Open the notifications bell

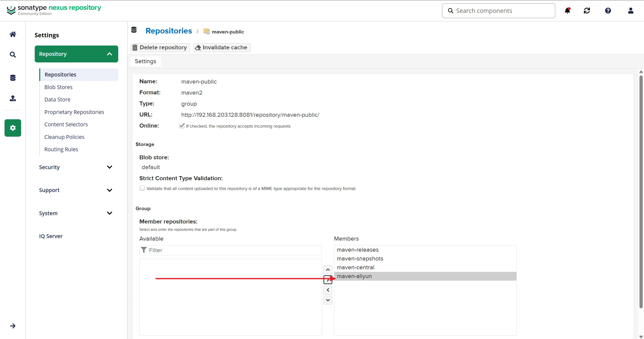[567, 11]
